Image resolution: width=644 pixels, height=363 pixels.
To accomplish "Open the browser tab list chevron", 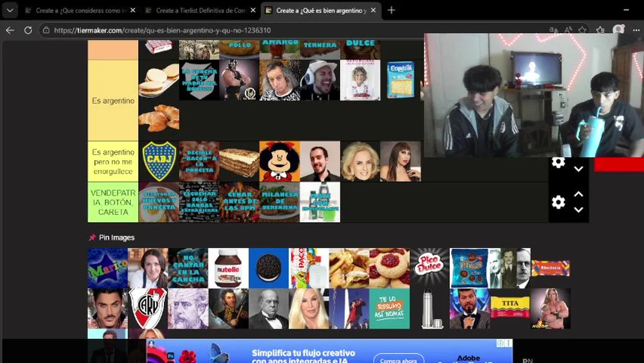I will coord(10,10).
